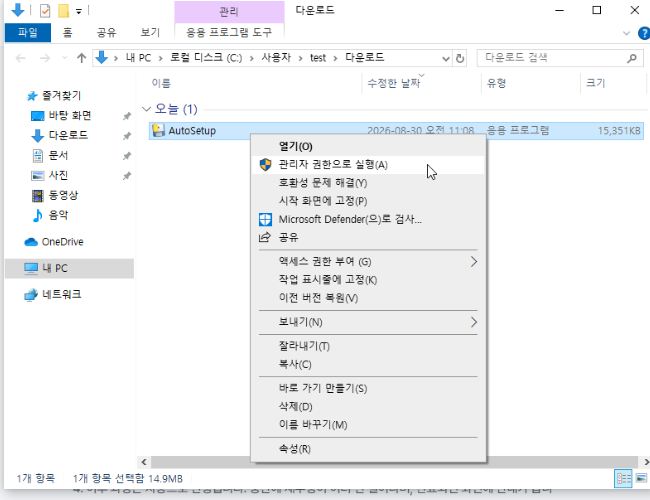650x500 pixels.
Task: Open 바탕 화면 in navigation pane
Action: (70, 115)
